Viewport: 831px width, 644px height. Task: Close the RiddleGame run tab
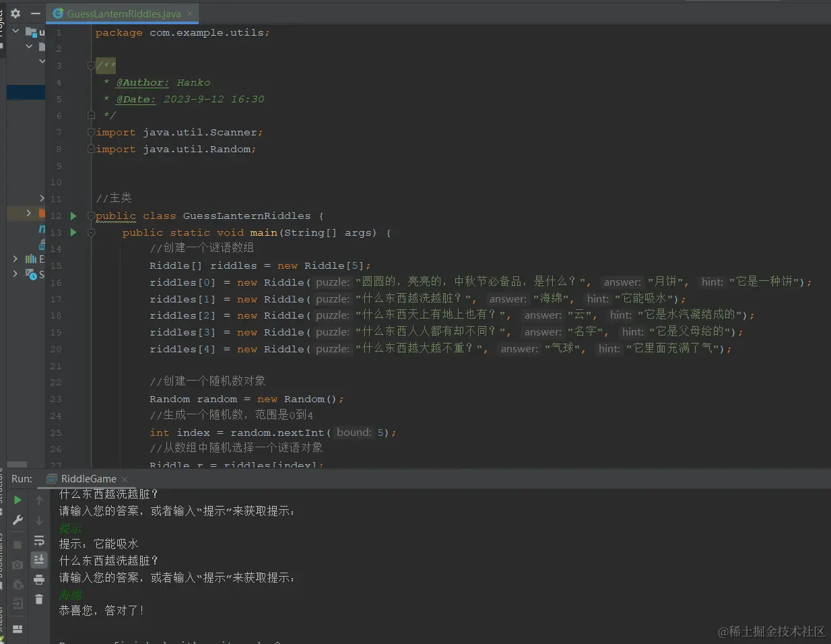click(x=125, y=479)
